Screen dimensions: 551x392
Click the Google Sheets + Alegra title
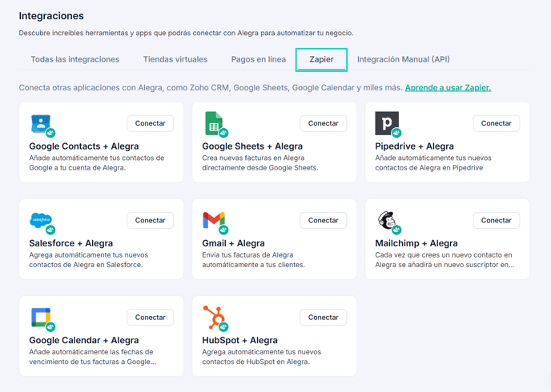[252, 146]
